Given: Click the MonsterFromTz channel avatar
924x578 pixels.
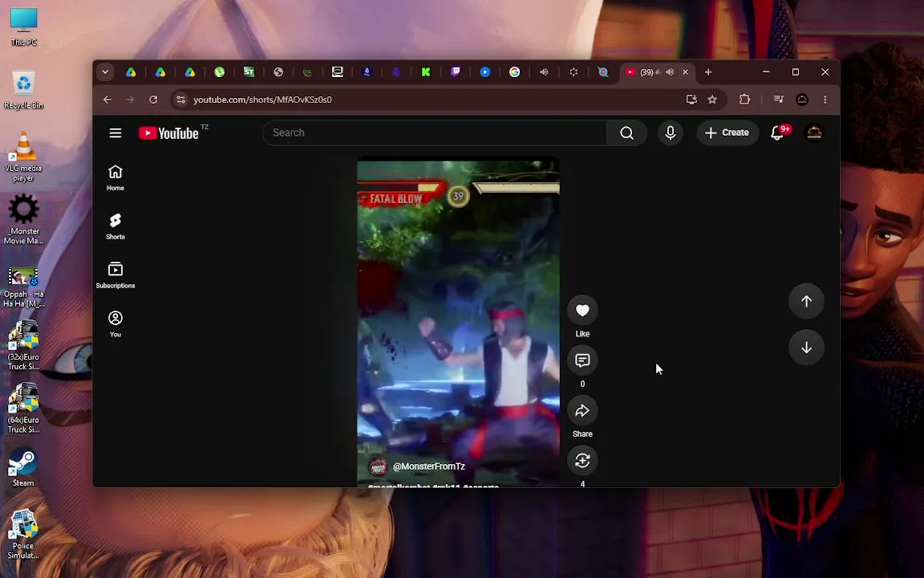Looking at the screenshot, I should (x=378, y=467).
